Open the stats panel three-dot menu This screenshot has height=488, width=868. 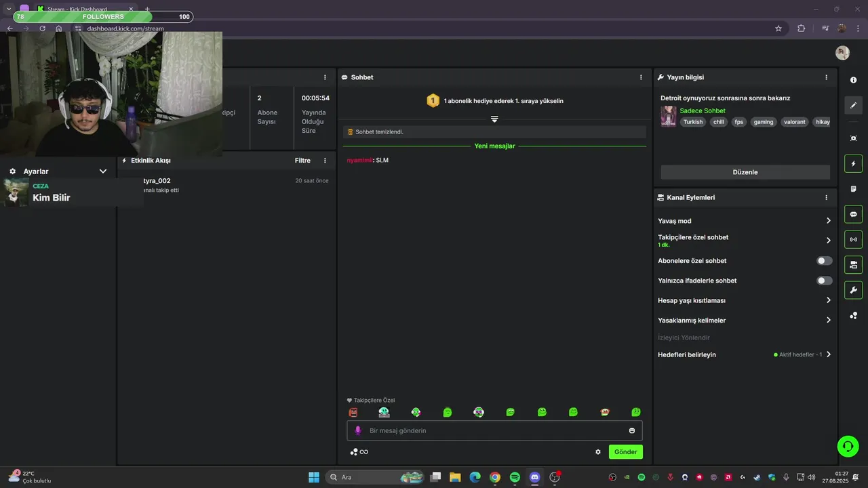click(x=325, y=77)
